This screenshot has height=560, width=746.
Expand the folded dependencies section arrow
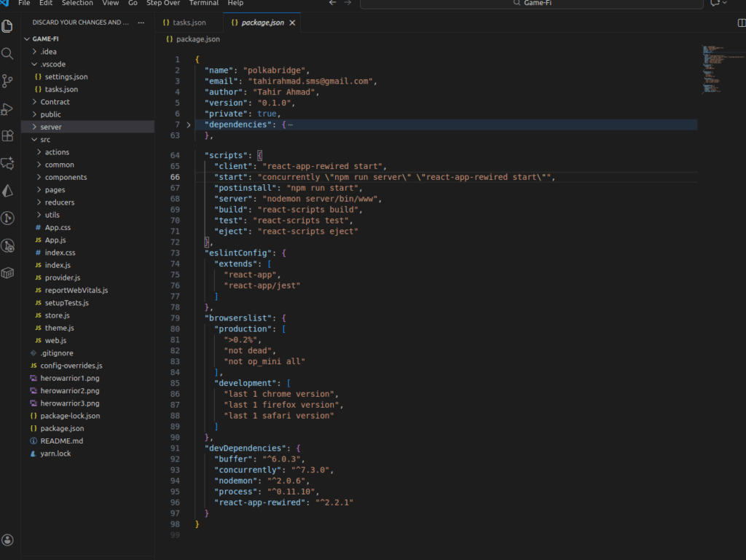tap(189, 125)
